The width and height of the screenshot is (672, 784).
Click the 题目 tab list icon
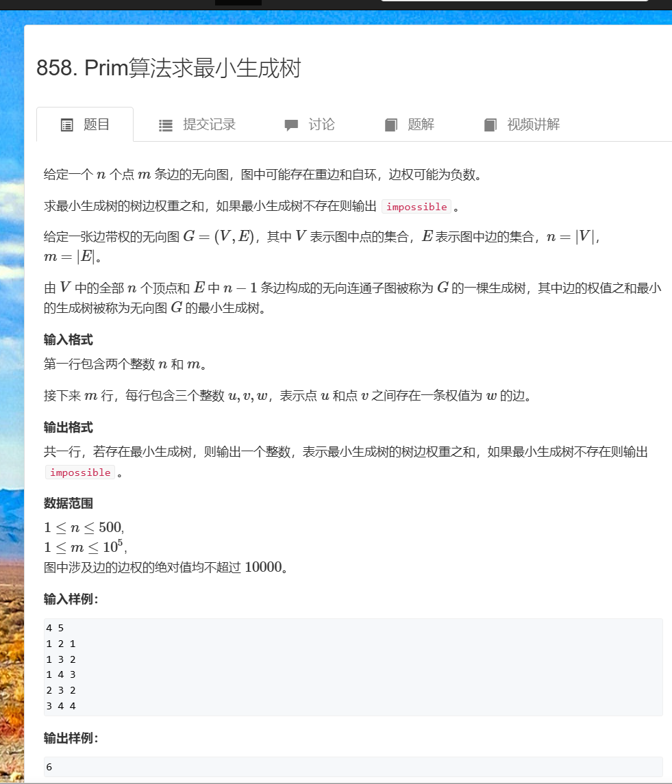[66, 125]
